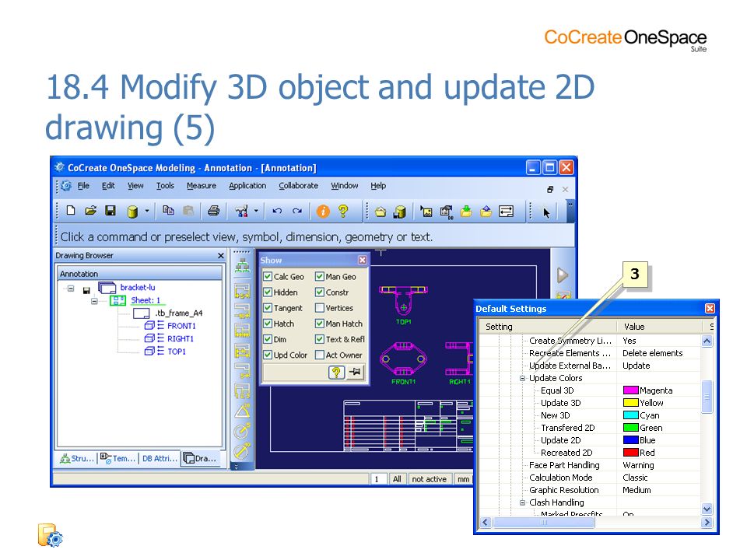Click the yellow question mark help icon
The height and width of the screenshot is (560, 747).
[x=342, y=211]
